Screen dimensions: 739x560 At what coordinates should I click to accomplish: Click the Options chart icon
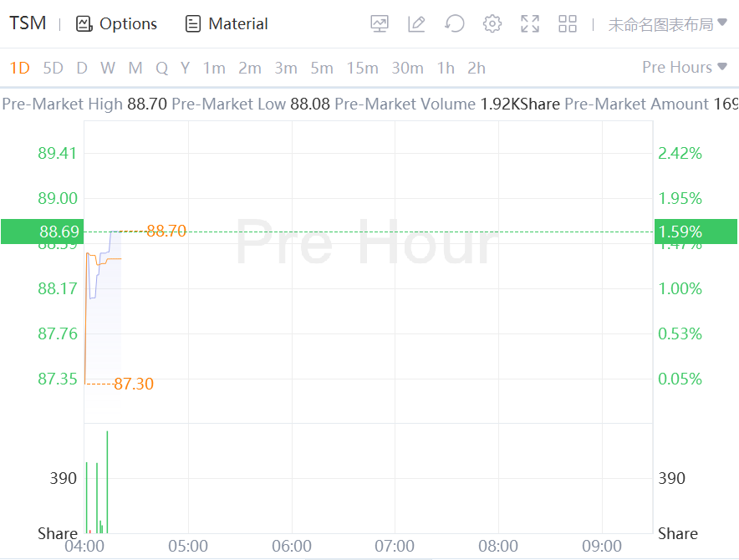tap(84, 24)
